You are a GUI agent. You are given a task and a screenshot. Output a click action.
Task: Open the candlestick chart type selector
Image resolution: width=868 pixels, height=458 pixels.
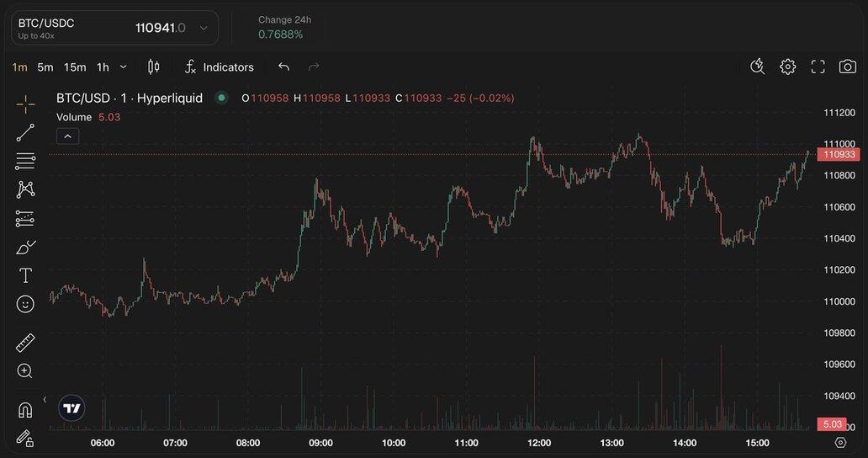[153, 67]
